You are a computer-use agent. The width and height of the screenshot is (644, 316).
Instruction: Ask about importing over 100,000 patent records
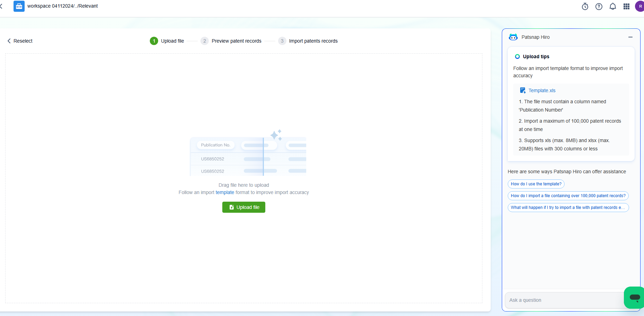(568, 196)
